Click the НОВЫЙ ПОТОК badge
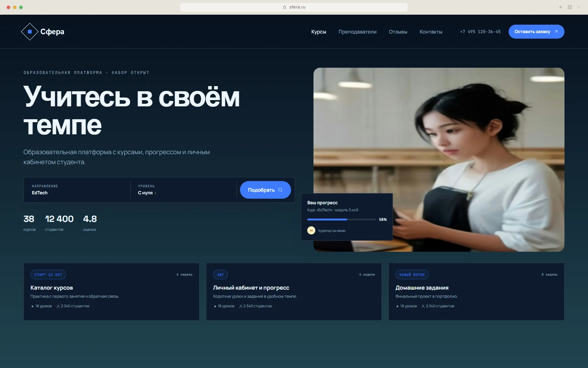 [x=412, y=275]
